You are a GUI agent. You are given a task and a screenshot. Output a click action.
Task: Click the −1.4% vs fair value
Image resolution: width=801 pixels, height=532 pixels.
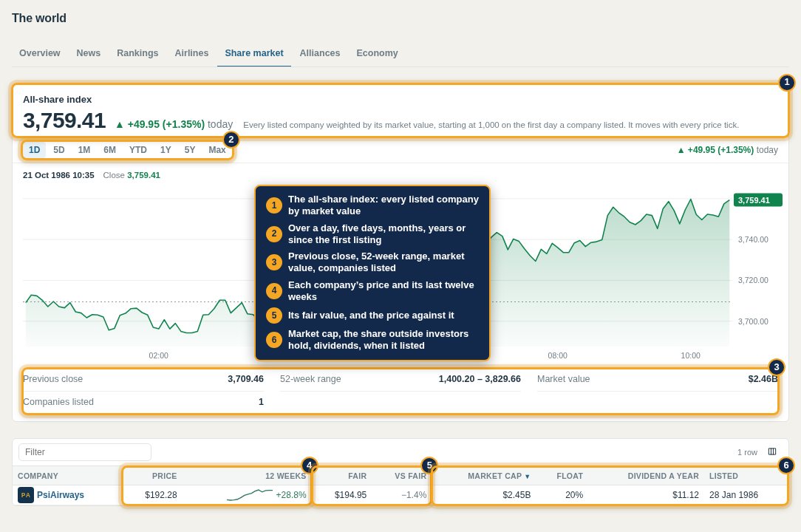pos(414,495)
